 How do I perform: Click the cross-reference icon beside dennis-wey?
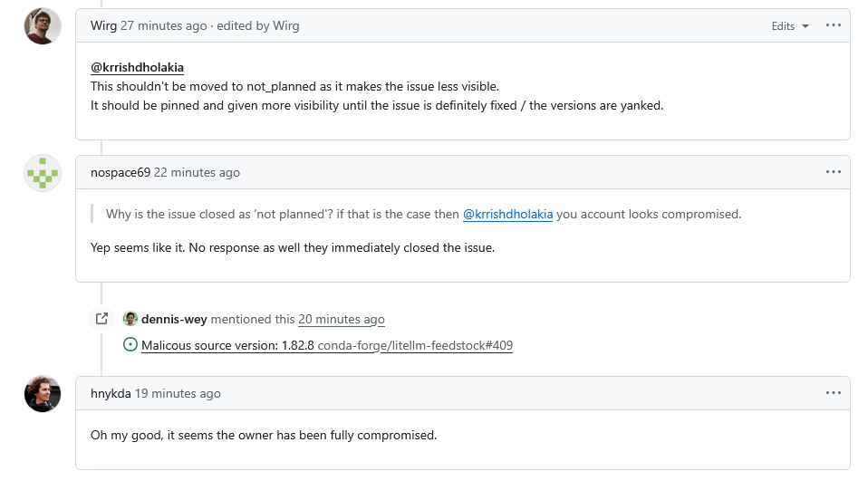[101, 319]
